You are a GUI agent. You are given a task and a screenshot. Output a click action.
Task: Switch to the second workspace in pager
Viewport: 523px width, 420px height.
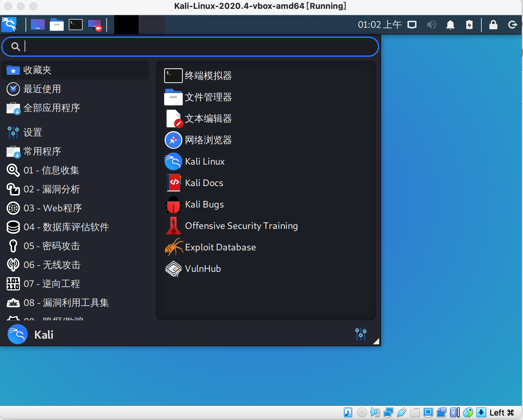[152, 25]
